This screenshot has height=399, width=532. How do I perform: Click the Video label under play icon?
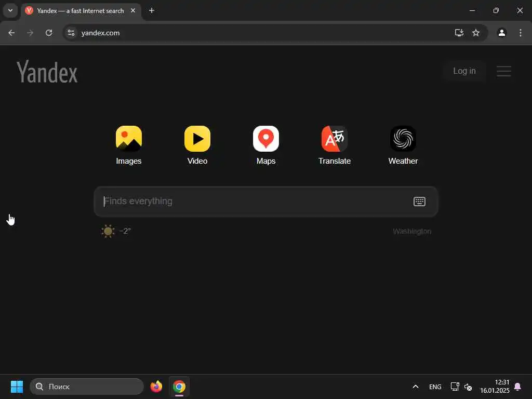197,161
